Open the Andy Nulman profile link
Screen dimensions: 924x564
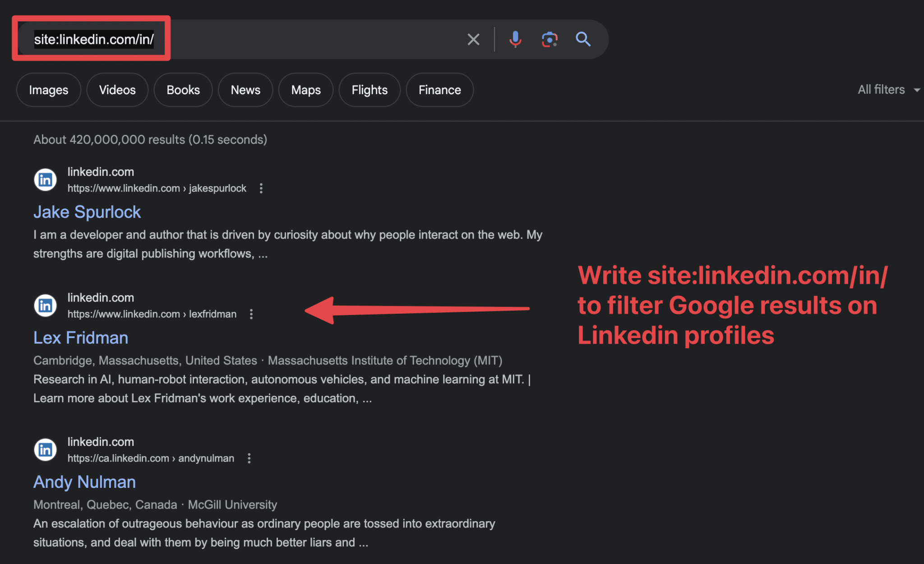click(x=84, y=481)
